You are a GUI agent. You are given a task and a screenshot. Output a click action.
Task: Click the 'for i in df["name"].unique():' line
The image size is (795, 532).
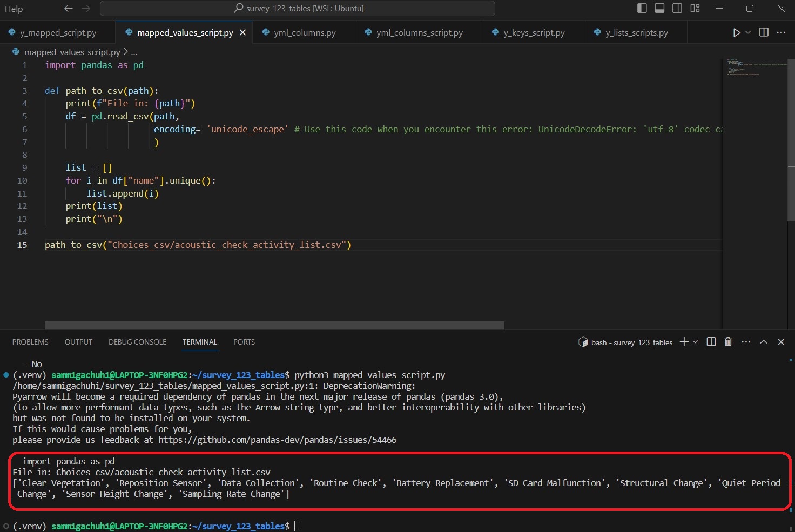pyautogui.click(x=140, y=180)
